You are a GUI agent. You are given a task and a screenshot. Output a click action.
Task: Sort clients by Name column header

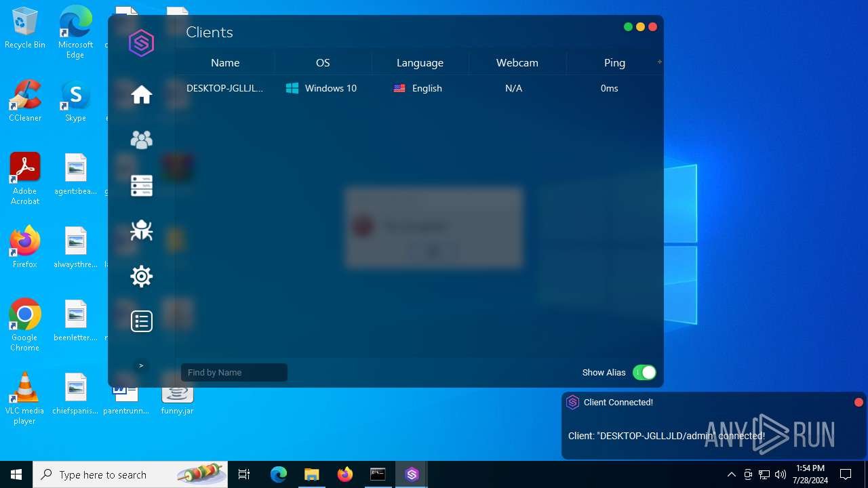pyautogui.click(x=225, y=62)
